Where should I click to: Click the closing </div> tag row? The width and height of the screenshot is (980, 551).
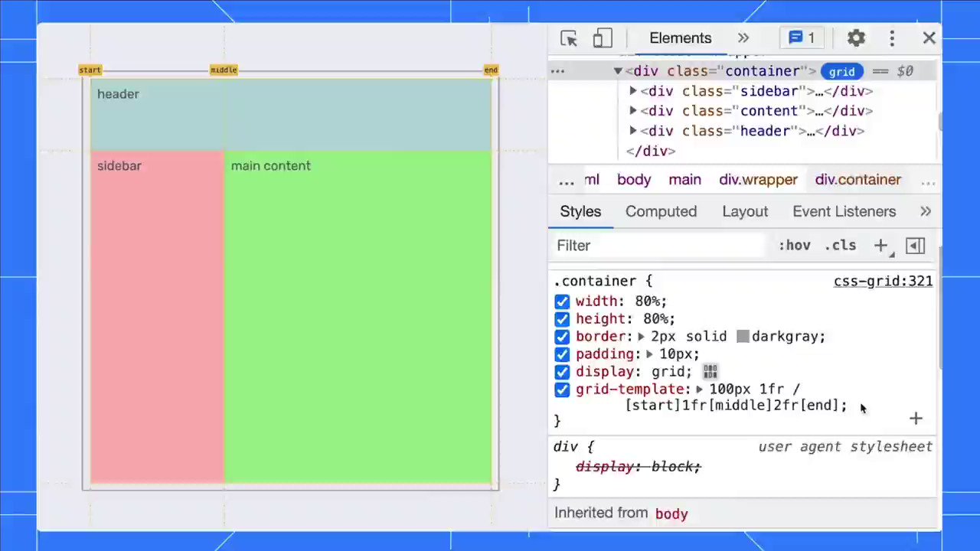click(651, 151)
